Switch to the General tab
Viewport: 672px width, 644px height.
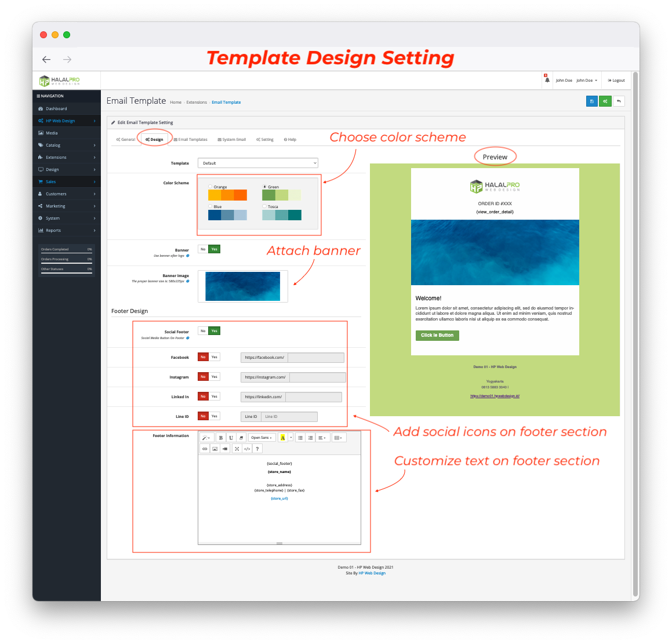126,139
